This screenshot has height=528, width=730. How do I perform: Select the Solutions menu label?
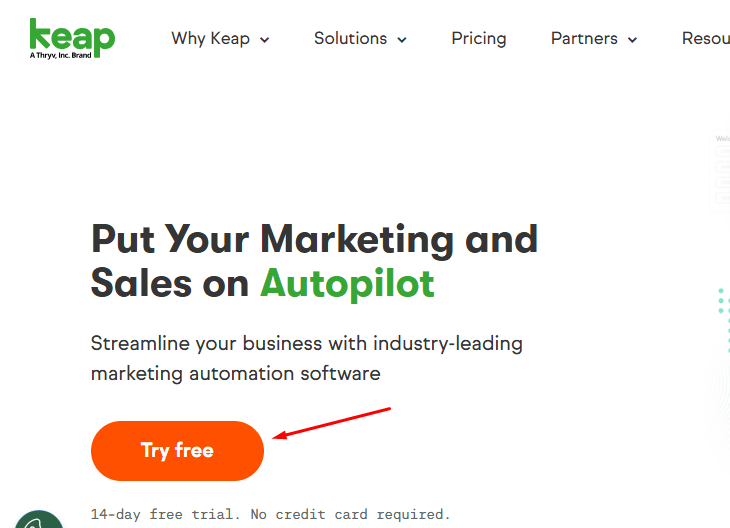pos(350,38)
